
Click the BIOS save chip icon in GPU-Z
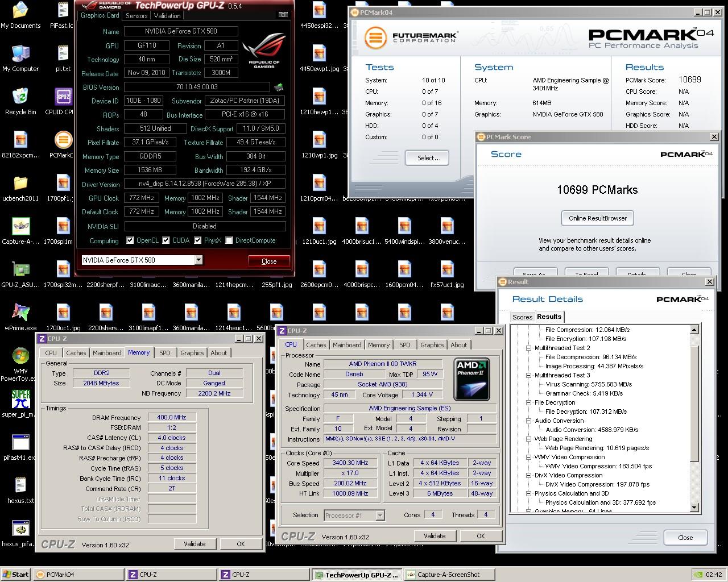[279, 87]
